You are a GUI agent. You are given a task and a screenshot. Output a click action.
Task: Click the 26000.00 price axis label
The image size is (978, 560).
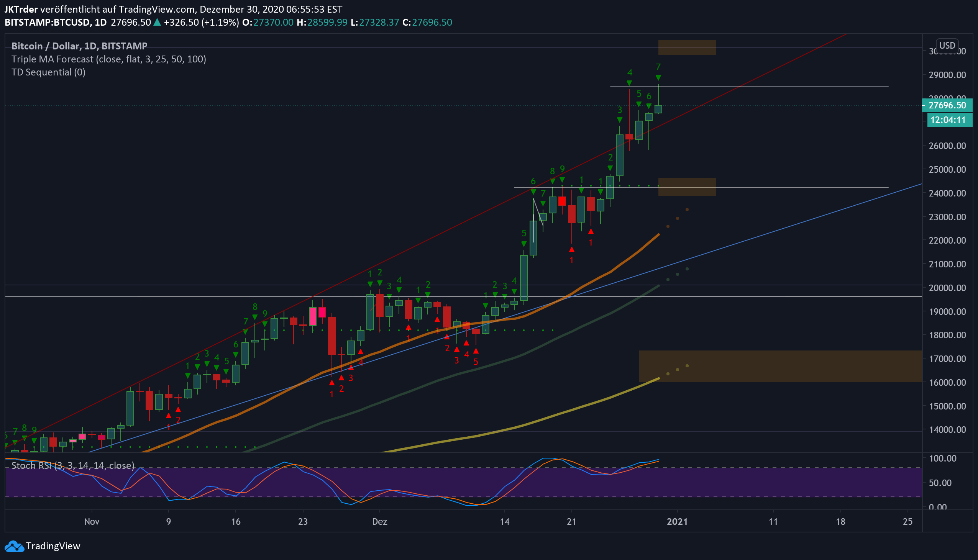point(947,146)
